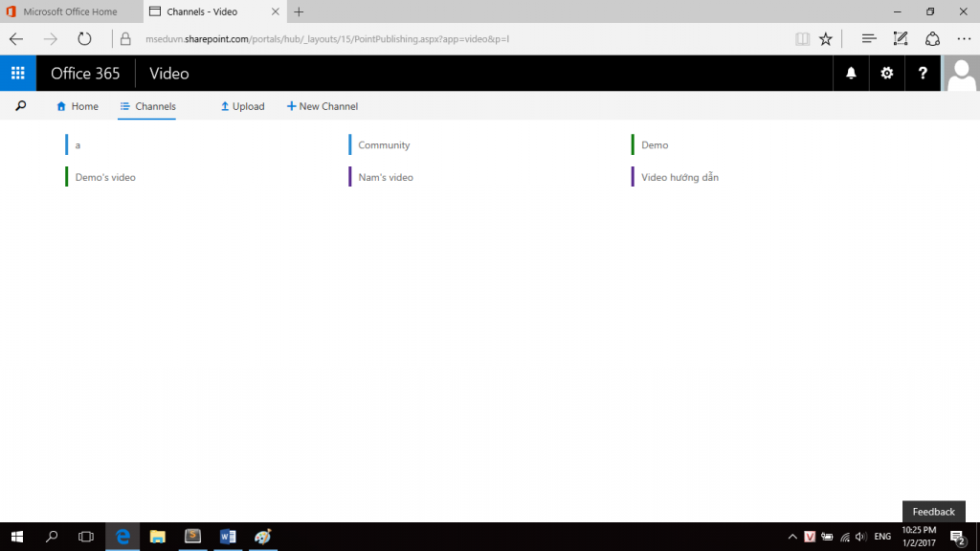Screen dimensions: 980x551
Task: Open the Video hướng dẫn channel
Action: pyautogui.click(x=679, y=177)
